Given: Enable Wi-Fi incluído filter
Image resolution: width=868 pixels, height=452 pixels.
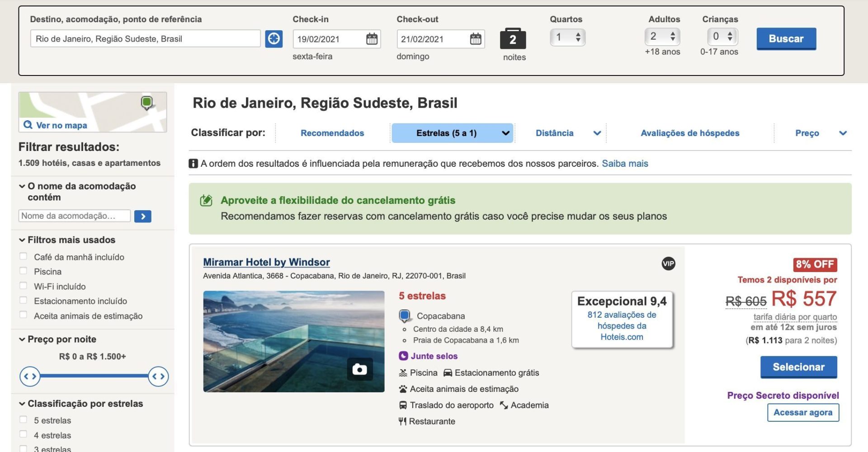Looking at the screenshot, I should click(x=23, y=286).
